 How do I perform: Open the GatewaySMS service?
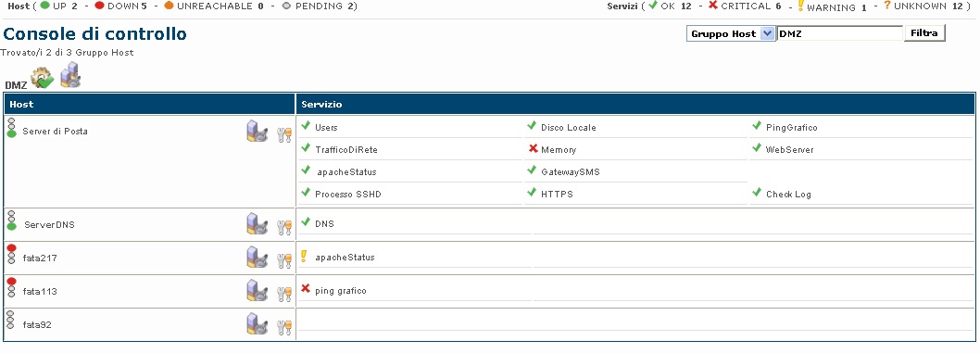[571, 171]
